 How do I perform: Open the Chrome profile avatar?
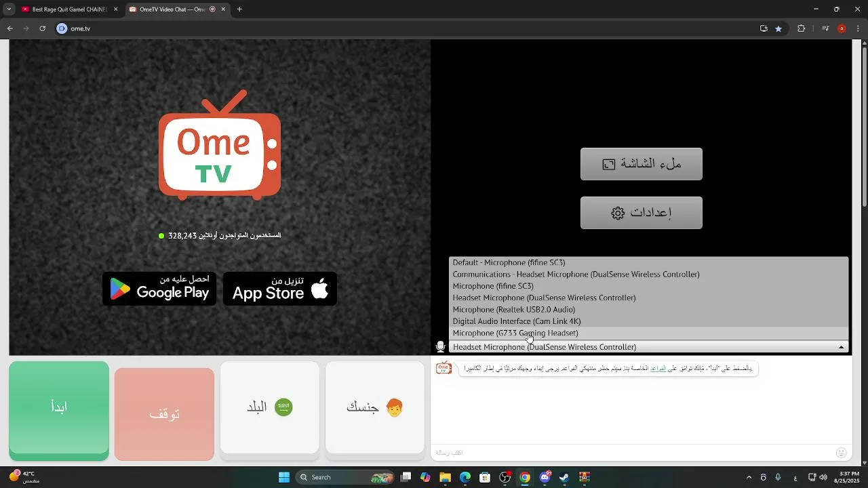[842, 28]
